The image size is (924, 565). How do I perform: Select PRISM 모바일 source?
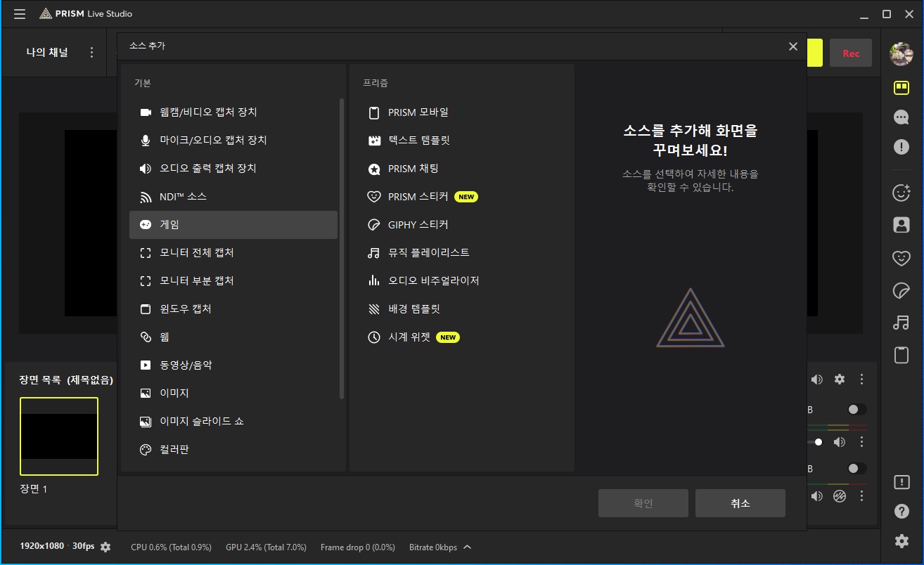[x=462, y=112]
